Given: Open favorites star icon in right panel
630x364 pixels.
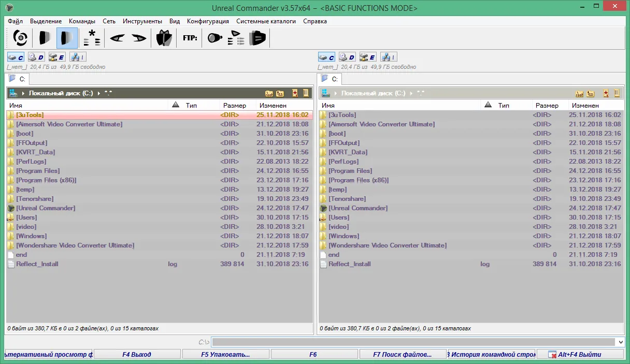Looking at the screenshot, I should tap(606, 94).
